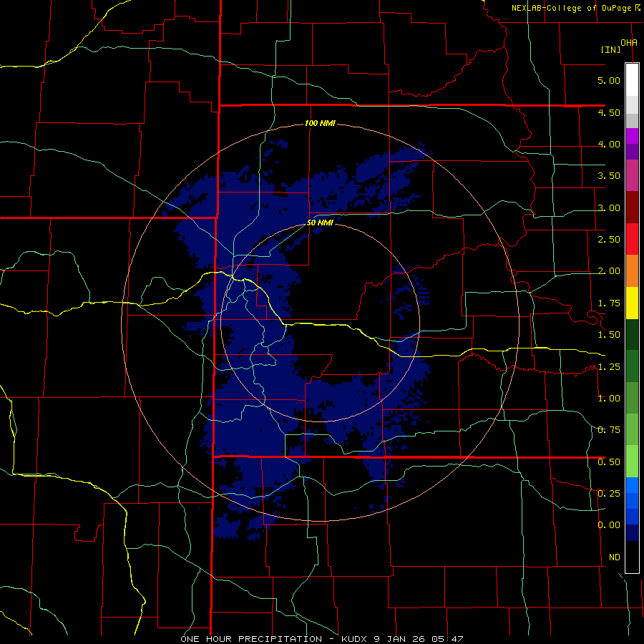Select the 5.00 legend value

coord(609,80)
